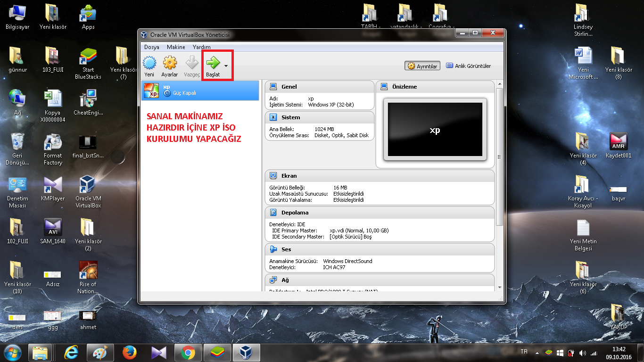Select the Yeni Microsoft Word document icon
Image resolution: width=644 pixels, height=362 pixels.
click(583, 64)
